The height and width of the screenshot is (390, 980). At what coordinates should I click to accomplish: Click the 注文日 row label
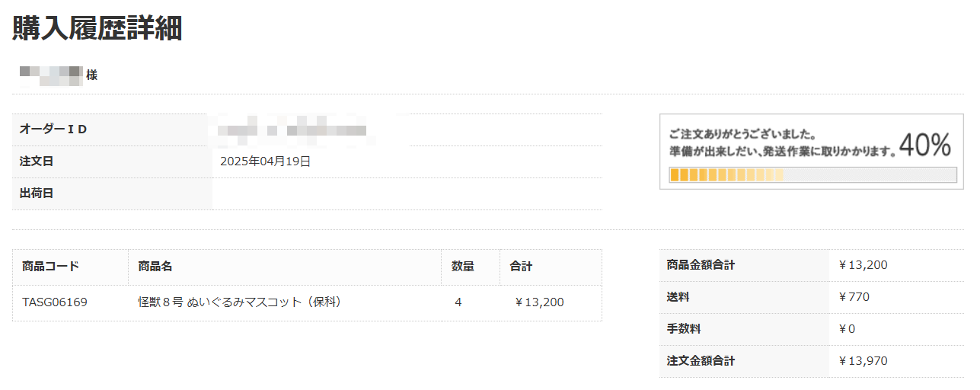pos(37,161)
